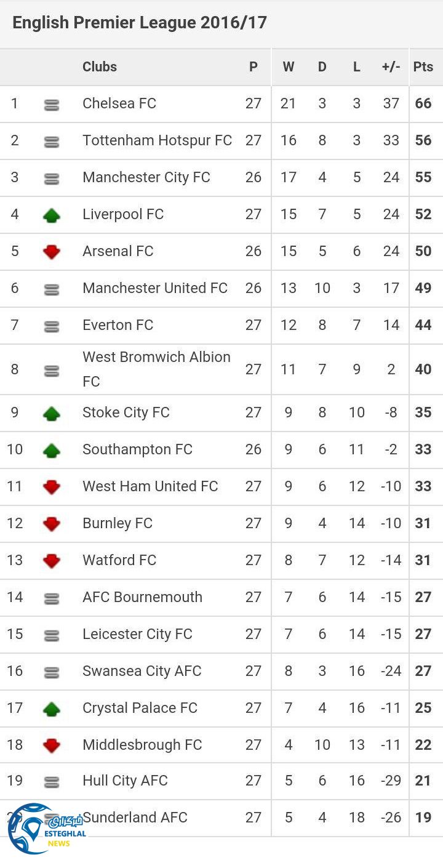Screen dimensions: 443x868
Task: Click red down arrow beside Middlesbrough FC
Action: [52, 745]
